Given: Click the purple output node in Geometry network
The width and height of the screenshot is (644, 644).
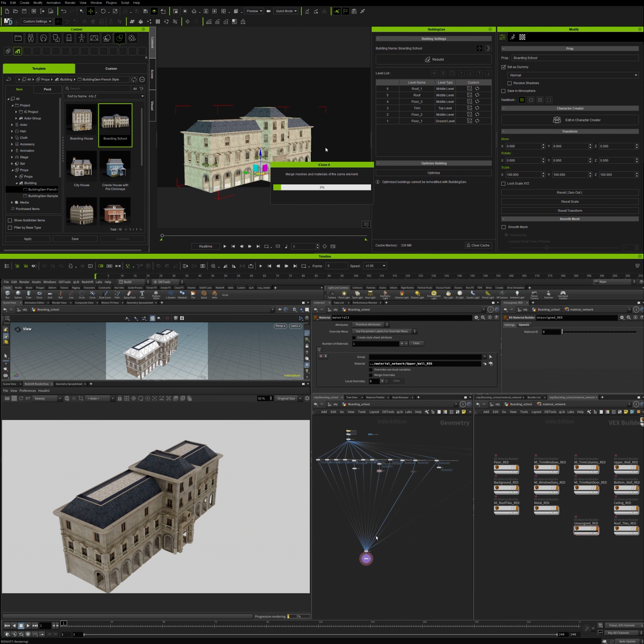Looking at the screenshot, I should coord(366,559).
